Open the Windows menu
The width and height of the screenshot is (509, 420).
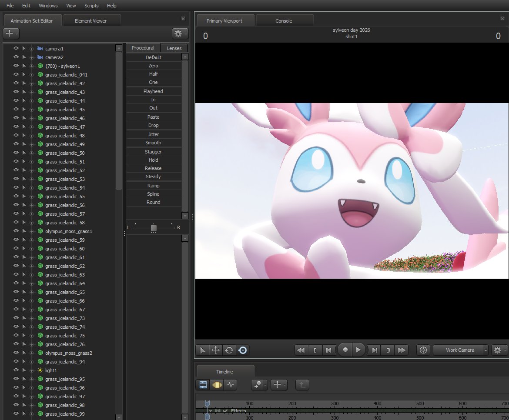coord(48,6)
